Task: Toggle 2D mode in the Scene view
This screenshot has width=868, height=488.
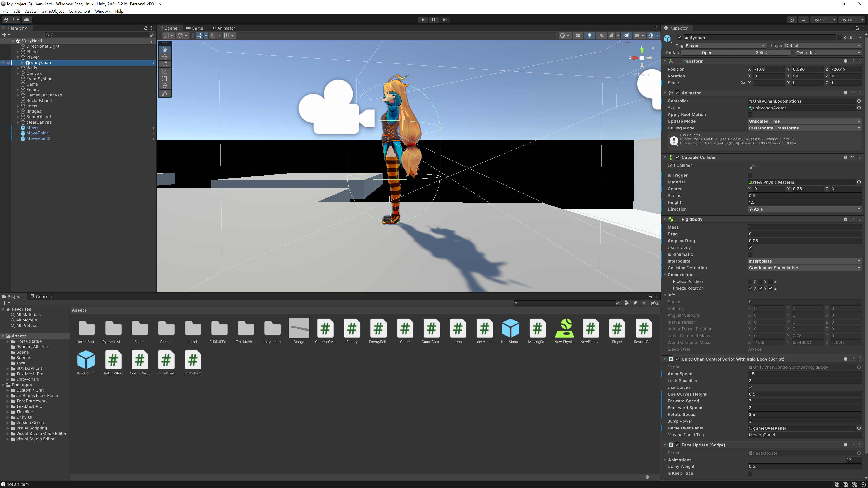Action: [x=578, y=35]
